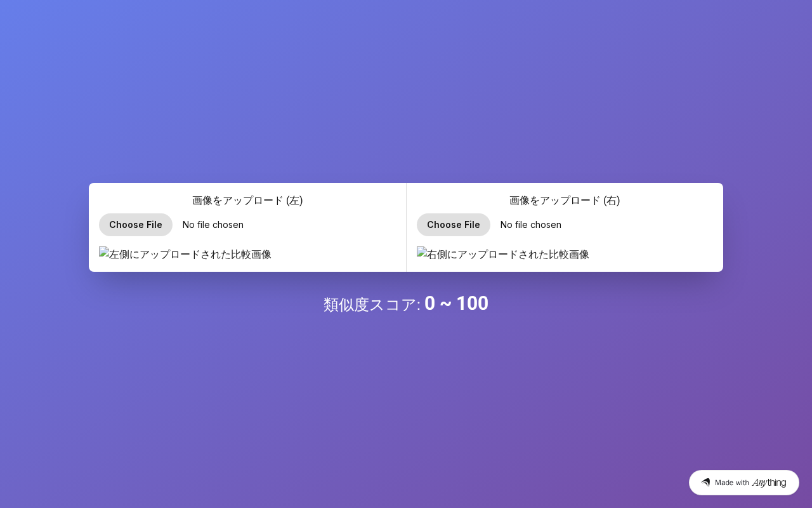Click the bird logo in the Anything badge
Image resolution: width=812 pixels, height=508 pixels.
[705, 483]
